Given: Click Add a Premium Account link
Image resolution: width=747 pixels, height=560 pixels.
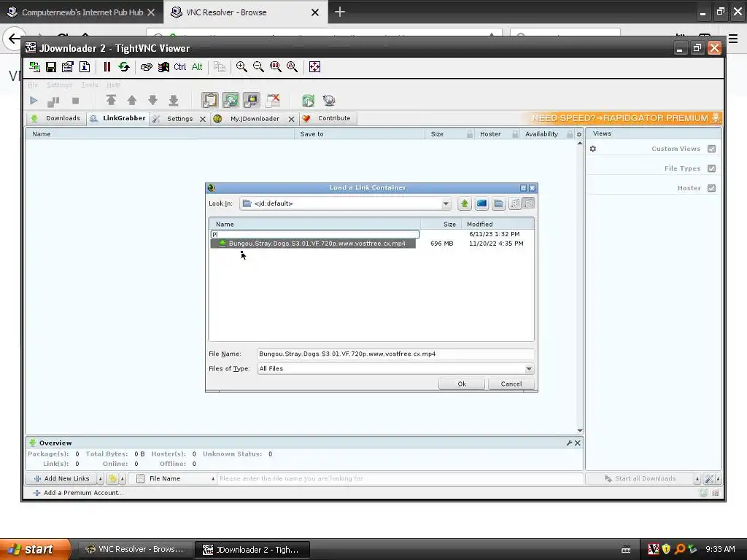Looking at the screenshot, I should pyautogui.click(x=79, y=493).
